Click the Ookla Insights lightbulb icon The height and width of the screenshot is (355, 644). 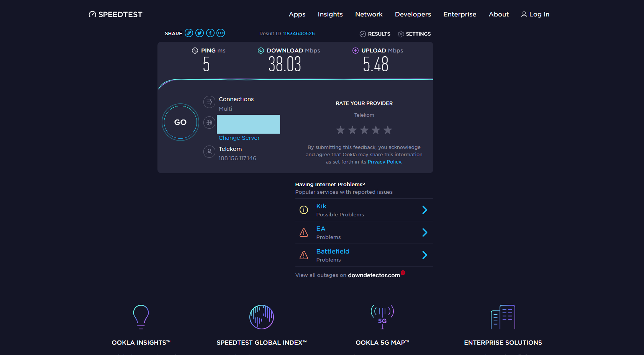pyautogui.click(x=141, y=317)
